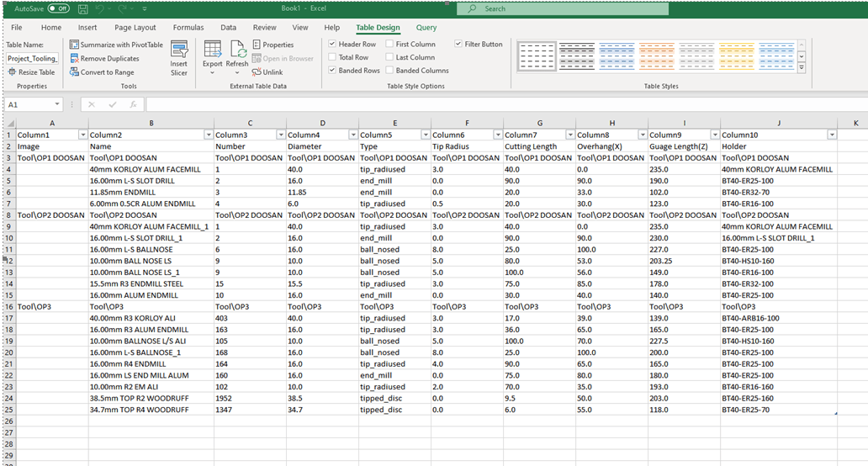Enable the Total Row checkbox
This screenshot has width=868, height=466.
click(332, 57)
